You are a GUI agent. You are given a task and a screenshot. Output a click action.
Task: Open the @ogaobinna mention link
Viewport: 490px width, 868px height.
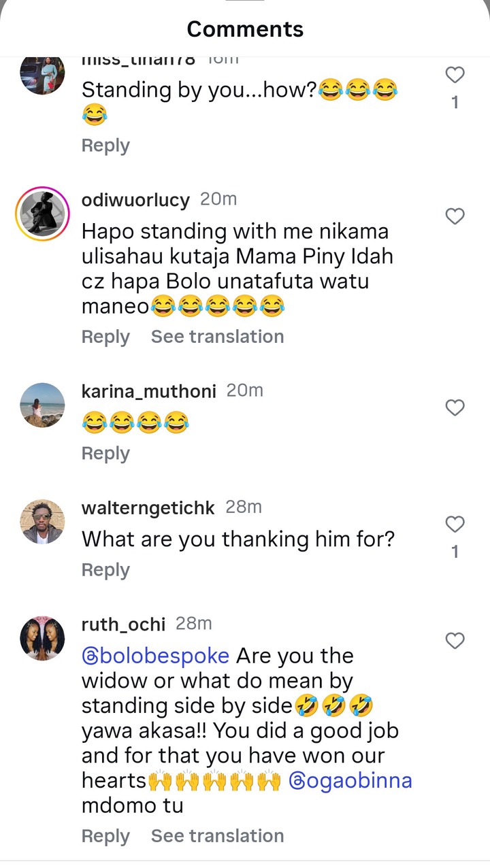(351, 780)
